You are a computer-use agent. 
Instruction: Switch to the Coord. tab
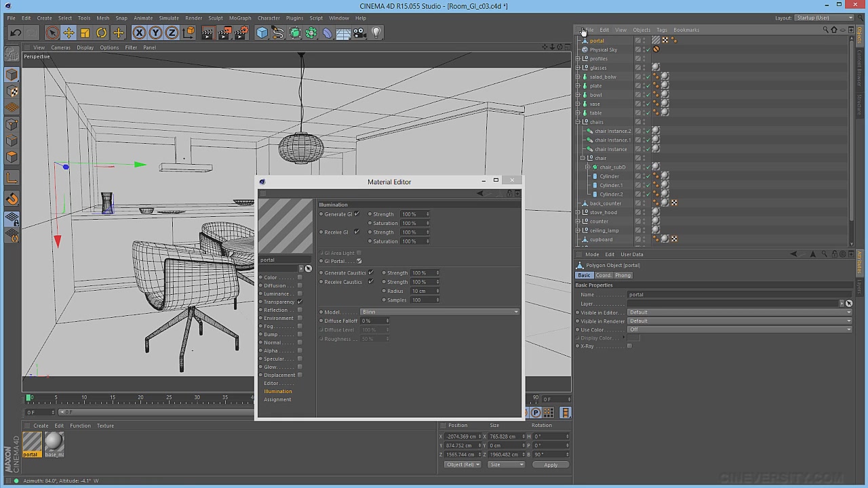[x=603, y=275]
